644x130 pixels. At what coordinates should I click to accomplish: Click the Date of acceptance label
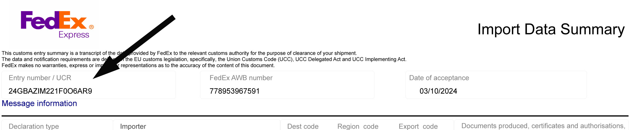439,78
